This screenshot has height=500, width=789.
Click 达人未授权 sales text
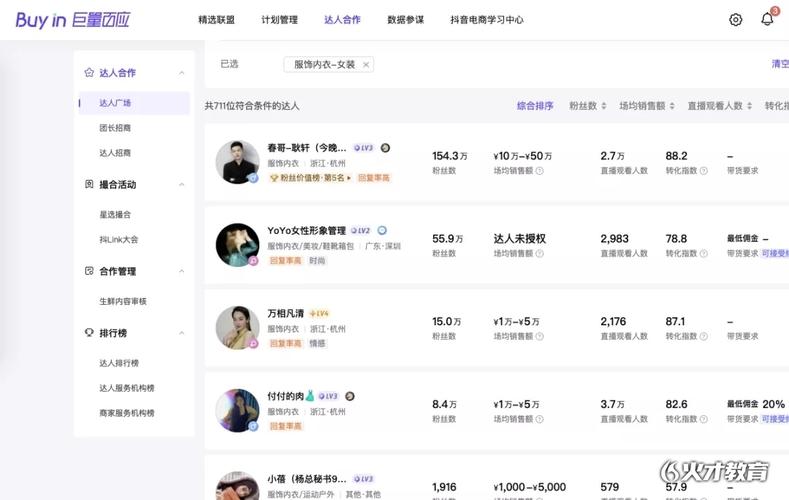(x=519, y=238)
